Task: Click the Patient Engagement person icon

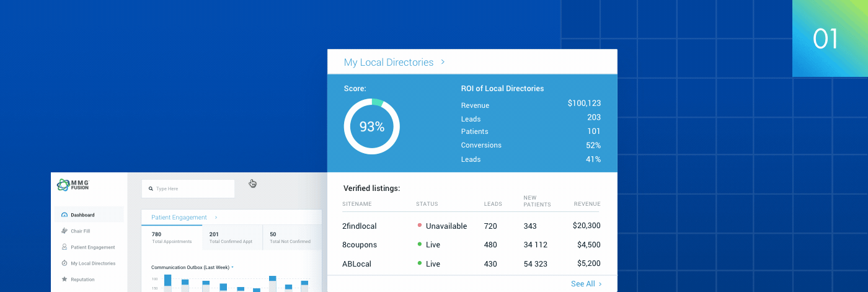Action: (64, 247)
